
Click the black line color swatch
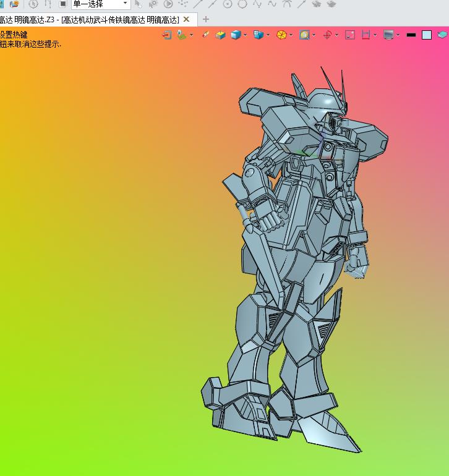click(411, 35)
